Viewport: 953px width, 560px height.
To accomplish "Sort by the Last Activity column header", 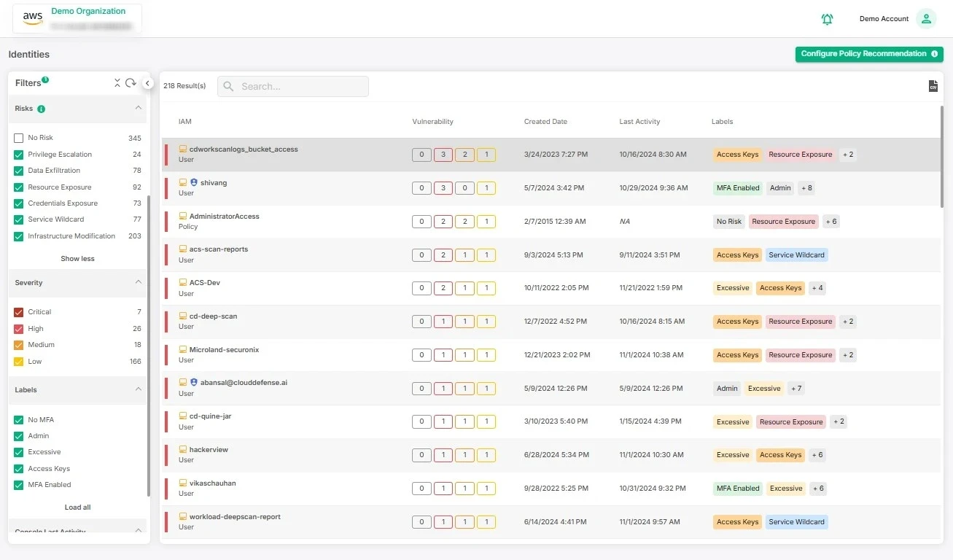I will tap(639, 122).
